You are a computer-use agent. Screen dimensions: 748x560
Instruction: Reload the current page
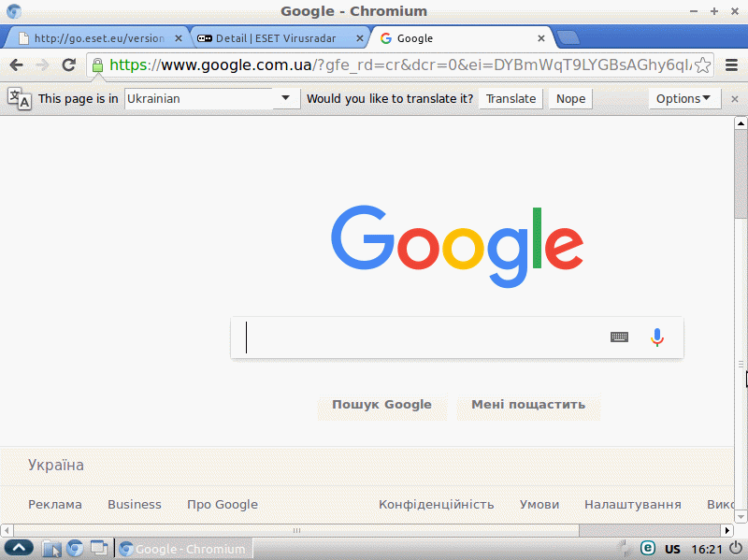(69, 65)
